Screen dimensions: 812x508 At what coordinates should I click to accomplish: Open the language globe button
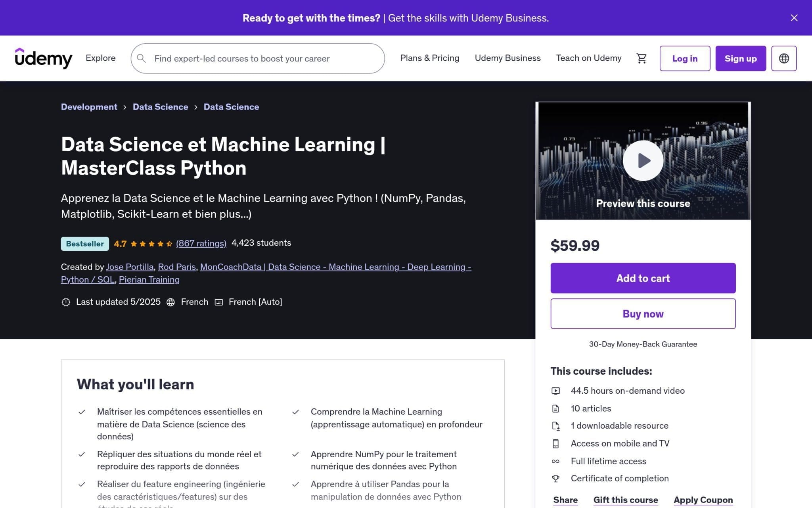pyautogui.click(x=783, y=58)
